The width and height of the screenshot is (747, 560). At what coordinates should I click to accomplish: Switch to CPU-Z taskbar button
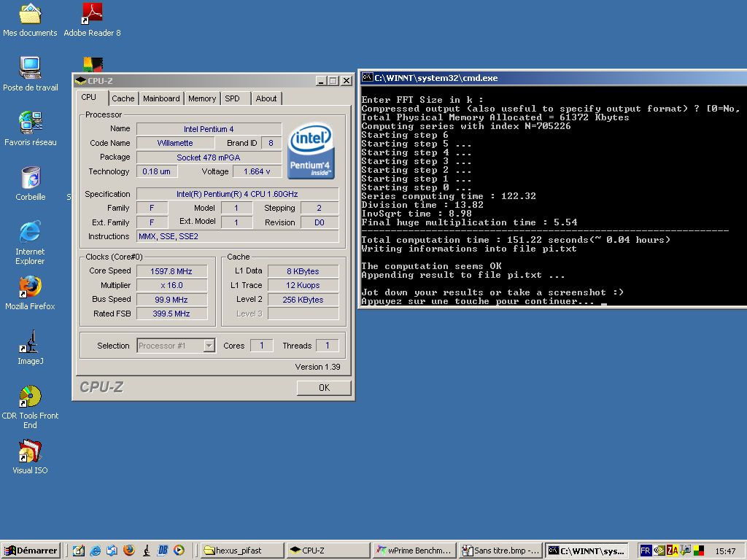tap(328, 551)
